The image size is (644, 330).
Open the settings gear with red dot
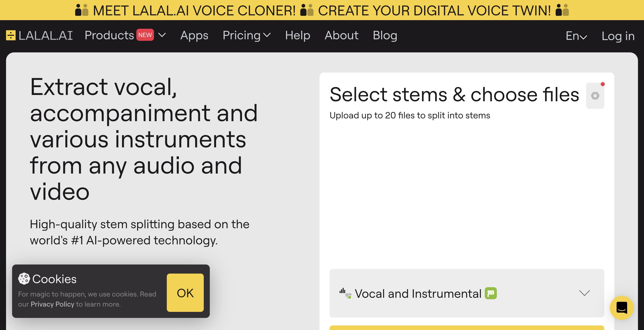pyautogui.click(x=595, y=96)
